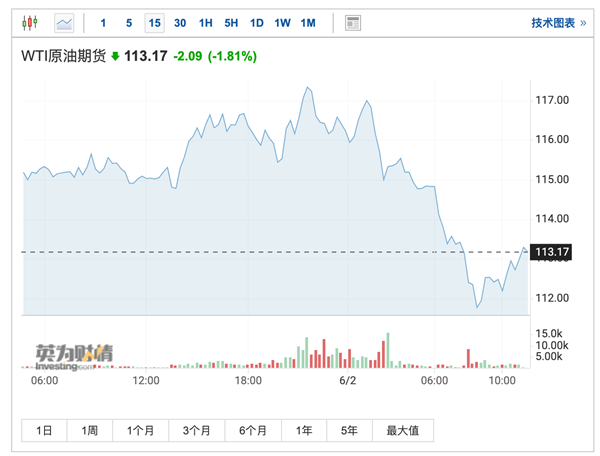Select the 1 minute interval
The image size is (600, 456).
point(103,23)
